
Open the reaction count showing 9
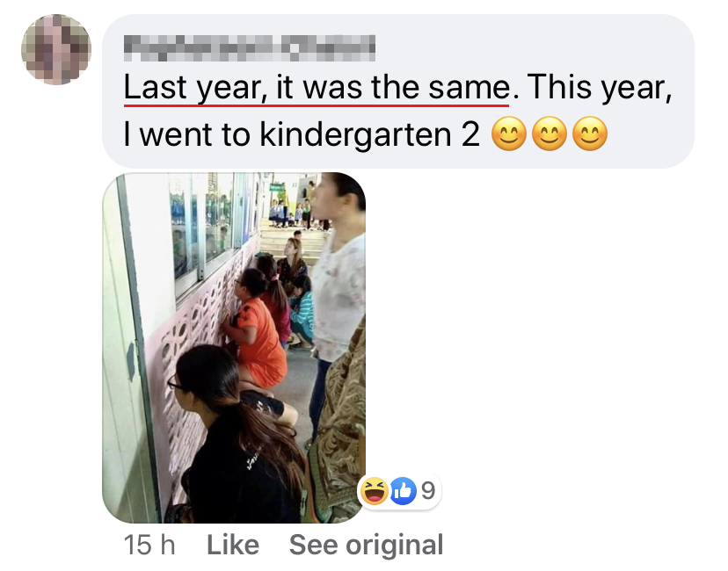(x=428, y=491)
